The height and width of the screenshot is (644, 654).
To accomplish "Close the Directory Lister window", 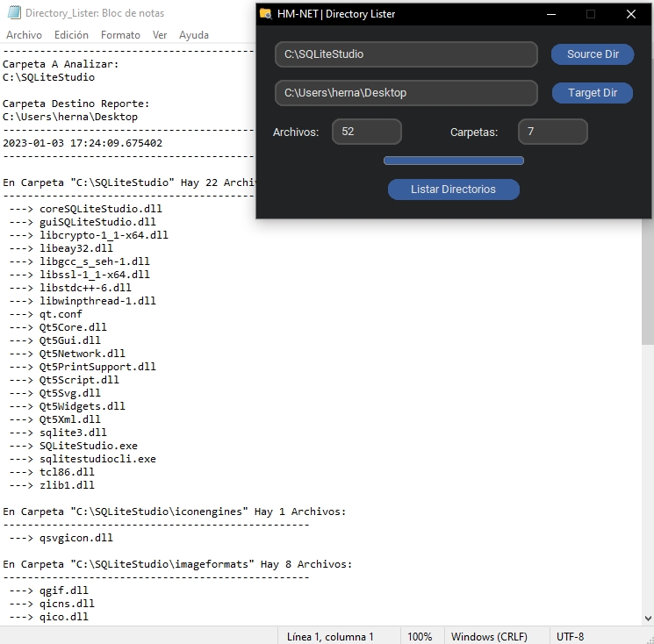I will pos(631,14).
